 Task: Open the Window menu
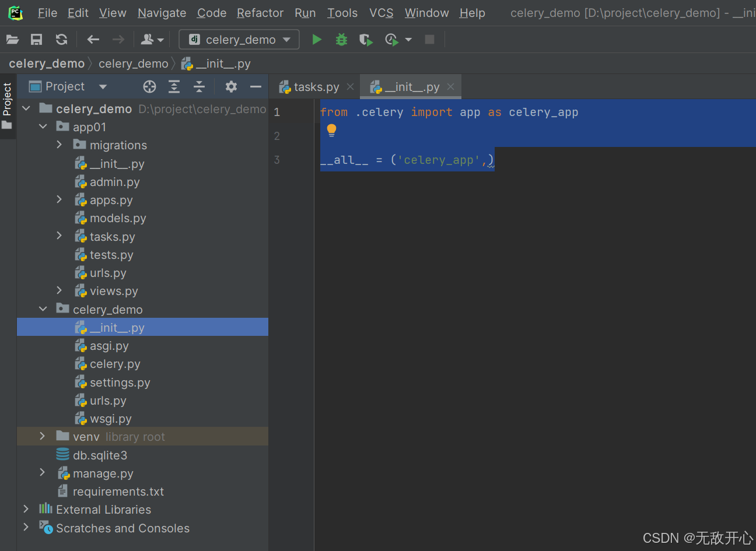point(427,13)
